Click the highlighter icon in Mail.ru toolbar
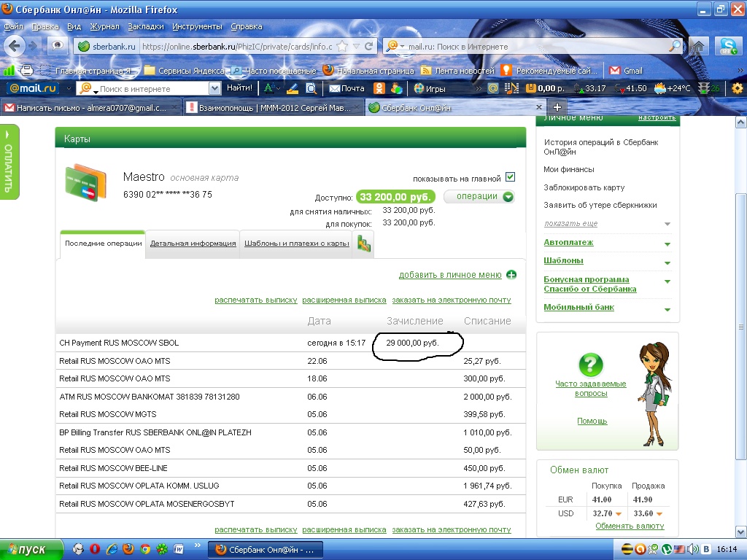Image resolution: width=747 pixels, height=560 pixels. 293,88
